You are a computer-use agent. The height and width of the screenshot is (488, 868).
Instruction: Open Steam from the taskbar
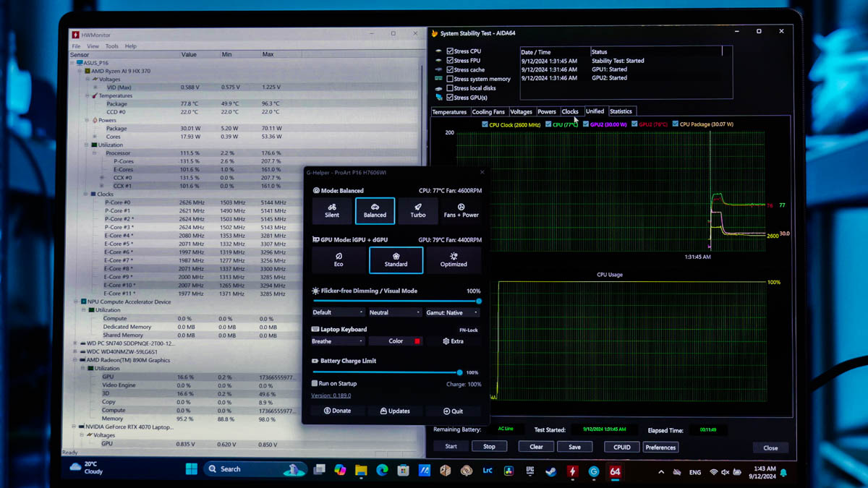(x=550, y=471)
